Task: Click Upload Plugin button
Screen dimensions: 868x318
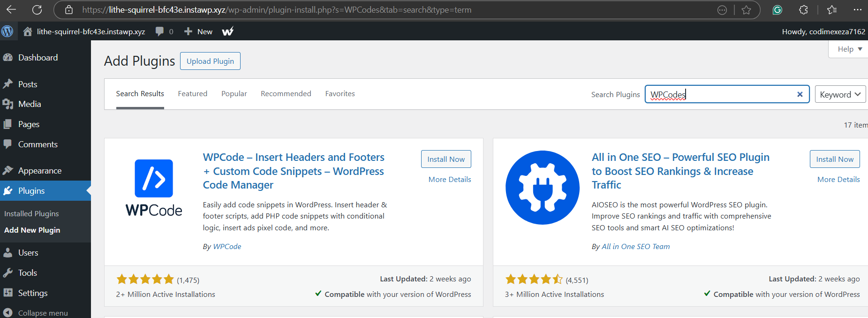Action: point(210,61)
